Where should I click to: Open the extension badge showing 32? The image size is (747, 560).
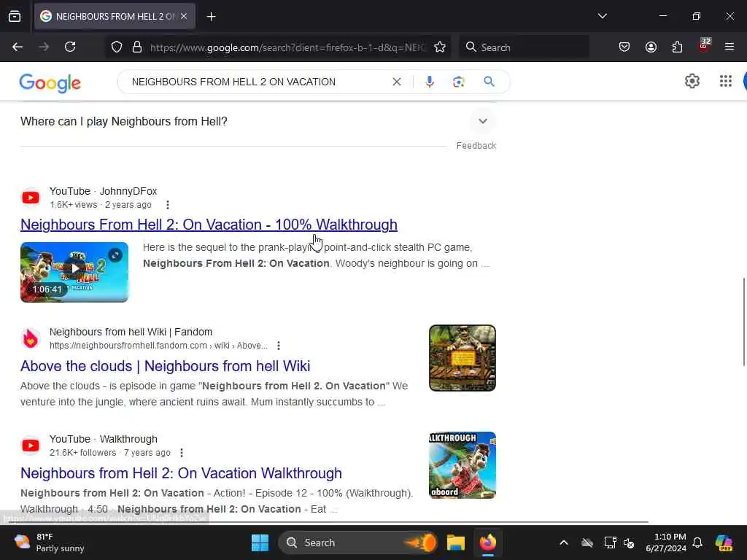[704, 46]
